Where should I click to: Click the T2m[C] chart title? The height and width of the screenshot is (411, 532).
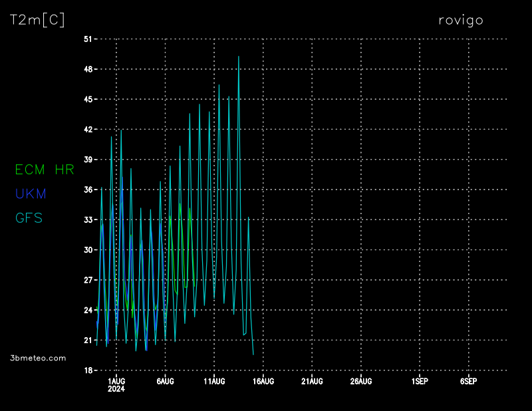(x=37, y=20)
